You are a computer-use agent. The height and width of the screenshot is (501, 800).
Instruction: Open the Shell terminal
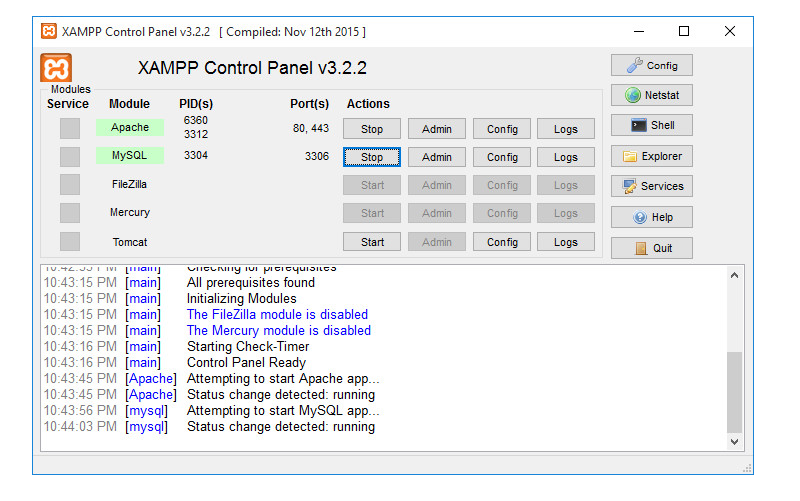pos(651,126)
